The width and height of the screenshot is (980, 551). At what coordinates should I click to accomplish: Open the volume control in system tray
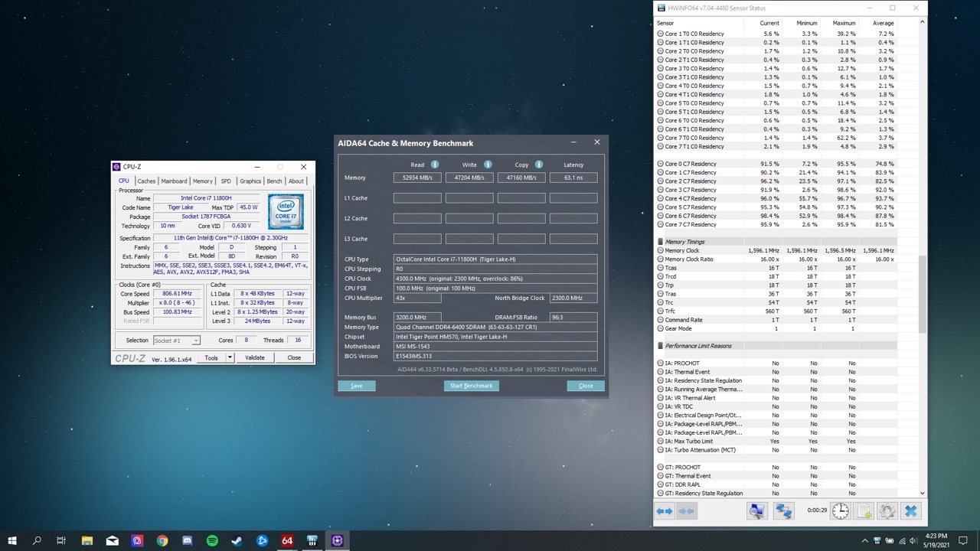pyautogui.click(x=915, y=540)
